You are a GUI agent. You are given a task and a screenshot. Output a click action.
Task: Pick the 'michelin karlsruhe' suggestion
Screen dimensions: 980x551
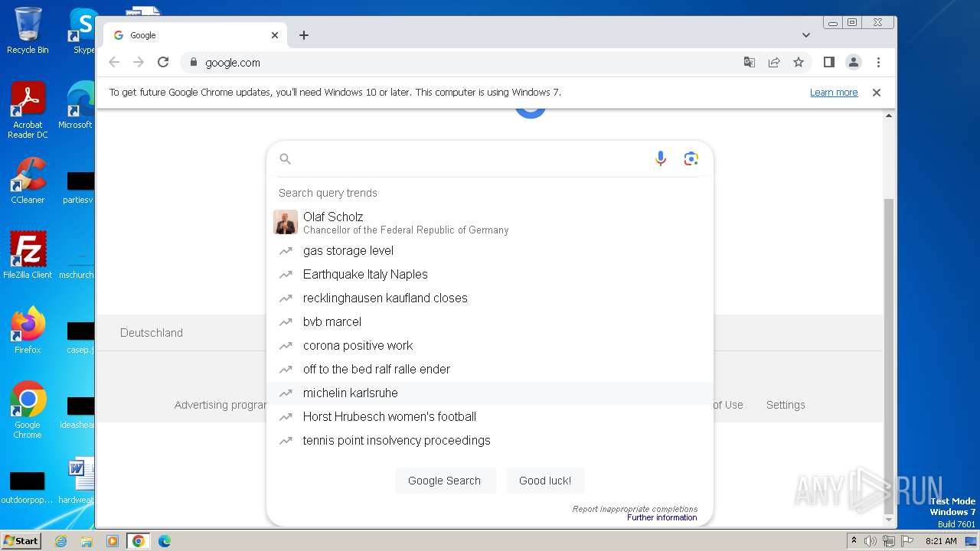coord(490,393)
